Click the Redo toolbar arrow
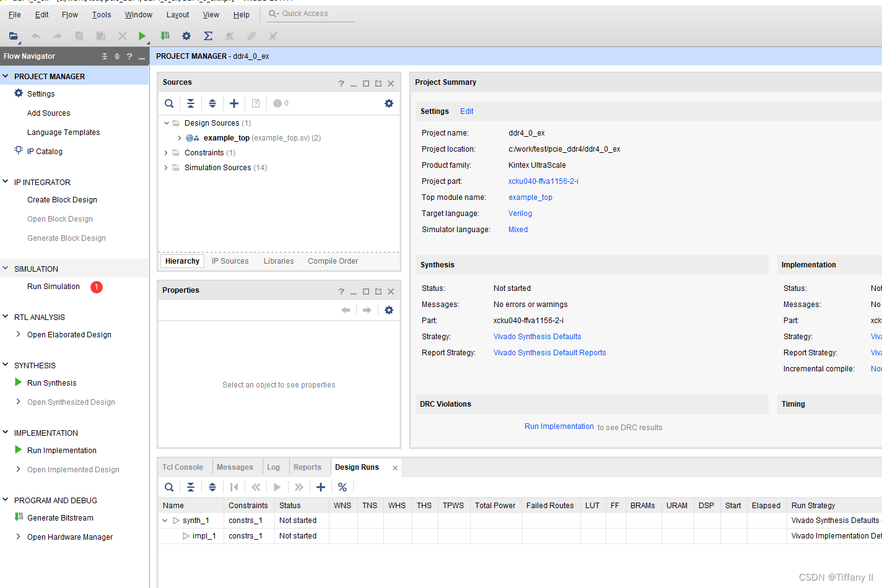This screenshot has width=882, height=588. [x=58, y=36]
